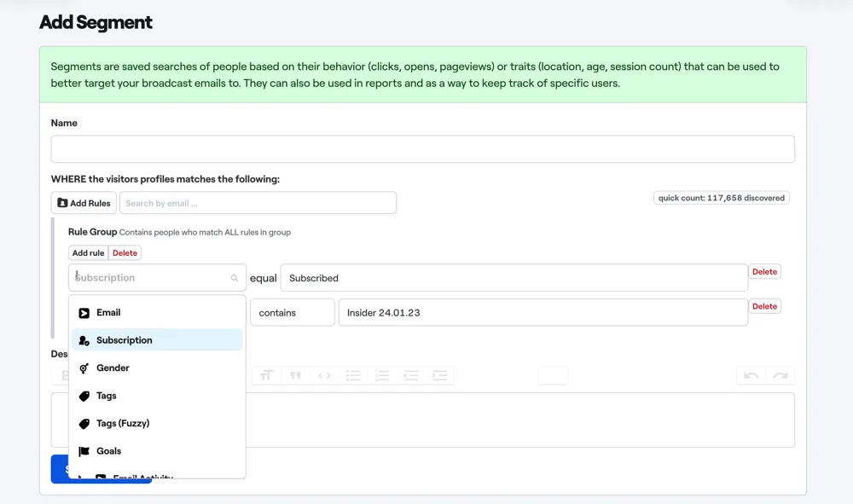Image resolution: width=853 pixels, height=504 pixels.
Task: Click Add rule in the Rule Group
Action: pyautogui.click(x=88, y=253)
